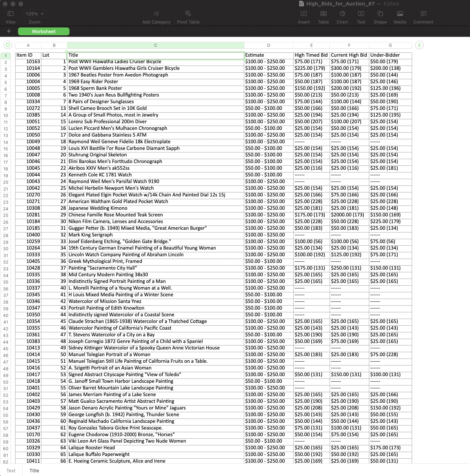Add a Text box from the toolbar

coord(361,14)
